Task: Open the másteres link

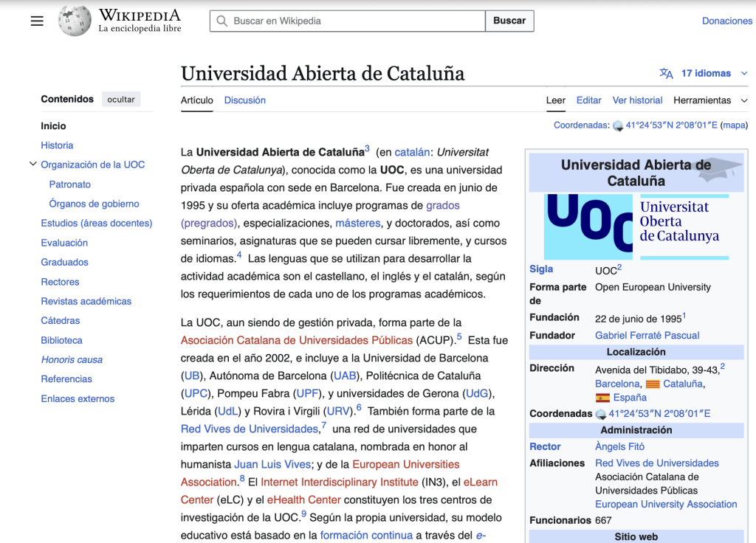Action: [x=358, y=223]
